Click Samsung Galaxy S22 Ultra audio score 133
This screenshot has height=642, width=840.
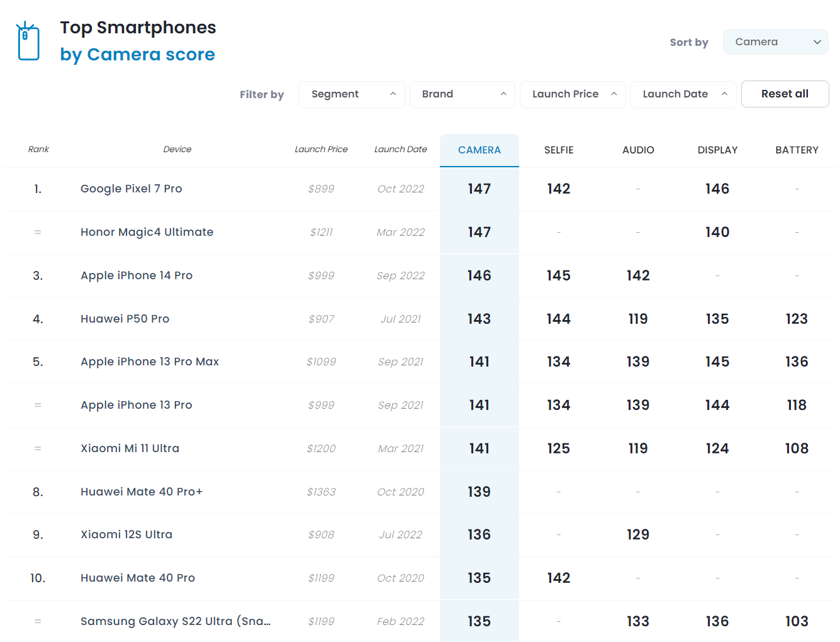click(638, 621)
